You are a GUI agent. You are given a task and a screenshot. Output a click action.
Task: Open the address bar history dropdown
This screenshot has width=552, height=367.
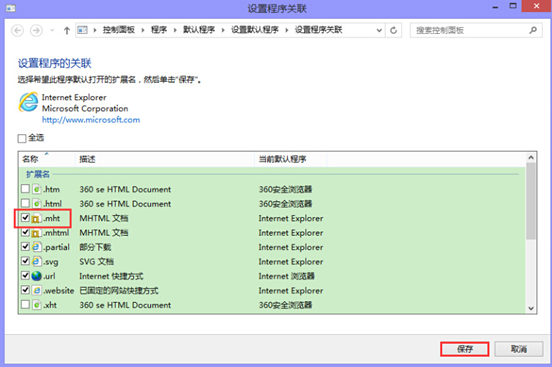coord(379,30)
